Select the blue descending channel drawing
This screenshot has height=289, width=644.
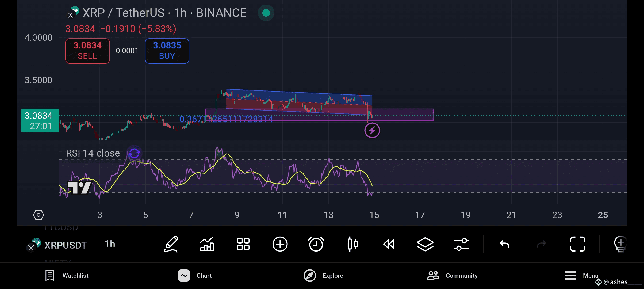tap(299, 102)
